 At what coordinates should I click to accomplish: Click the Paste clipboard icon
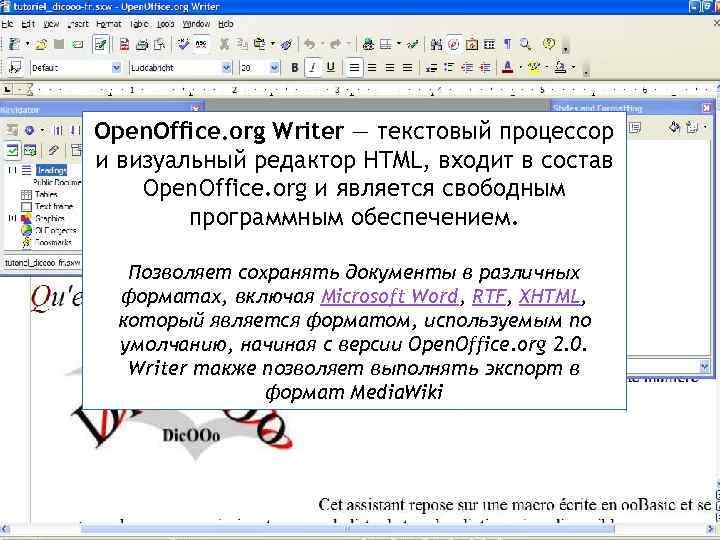260,45
